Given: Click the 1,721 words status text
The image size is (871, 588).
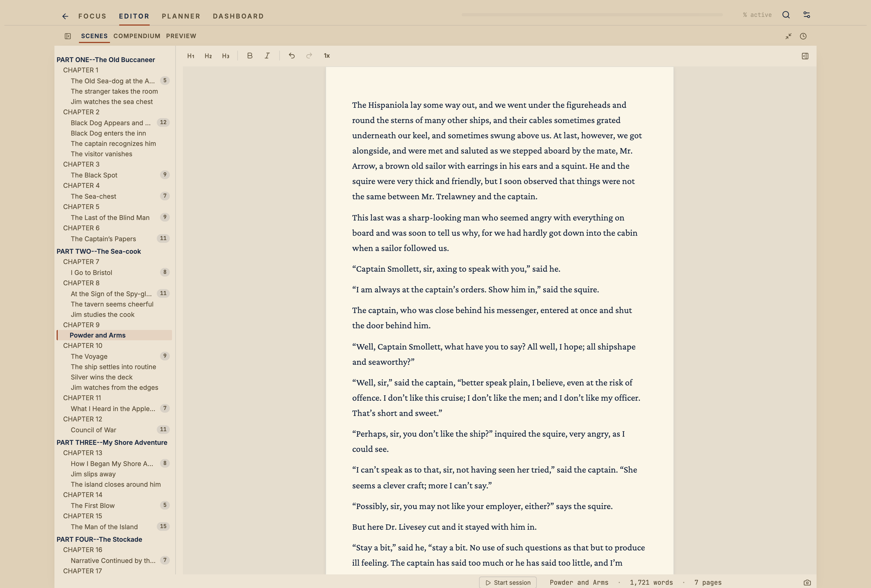Looking at the screenshot, I should tap(651, 582).
